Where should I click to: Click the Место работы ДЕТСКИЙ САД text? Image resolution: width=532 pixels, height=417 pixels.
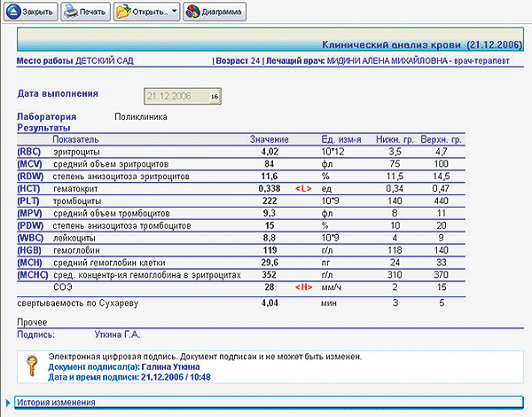point(75,61)
